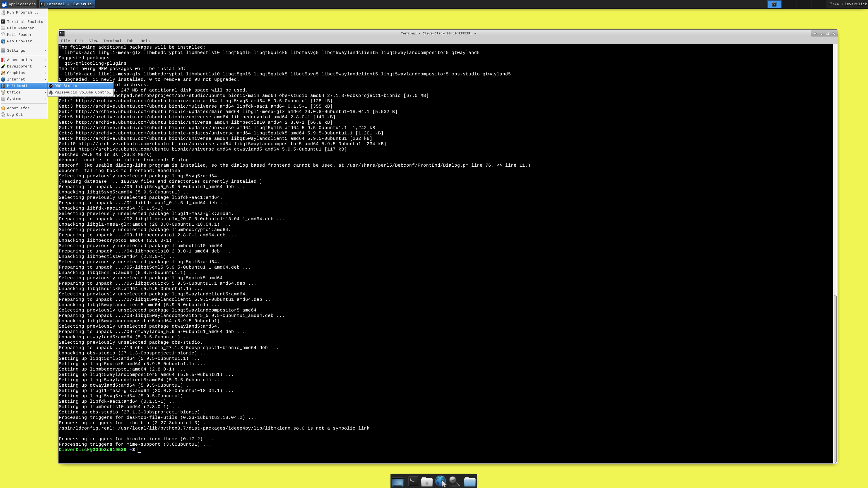The width and height of the screenshot is (868, 488).
Task: Open home folder icon in dock
Action: tap(427, 482)
